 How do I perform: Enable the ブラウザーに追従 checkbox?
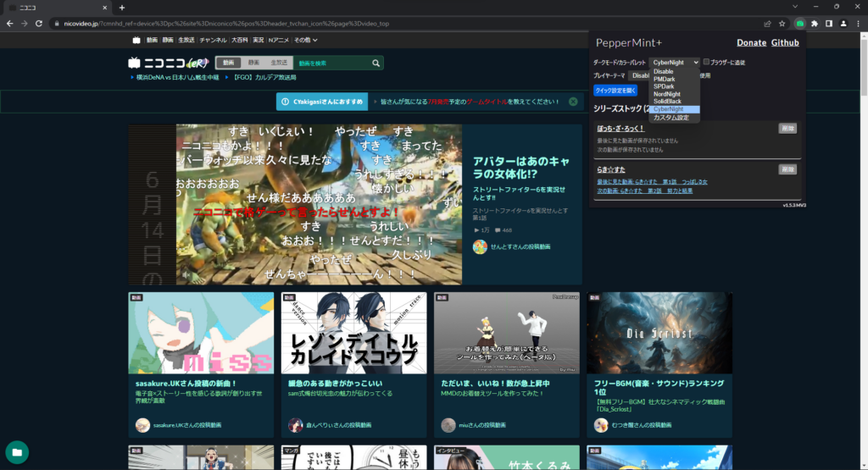706,62
